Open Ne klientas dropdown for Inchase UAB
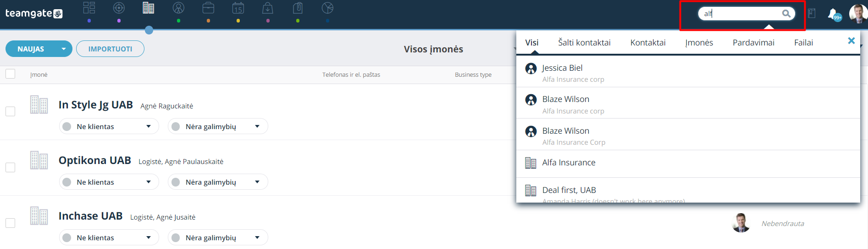868x249 pixels. [109, 238]
